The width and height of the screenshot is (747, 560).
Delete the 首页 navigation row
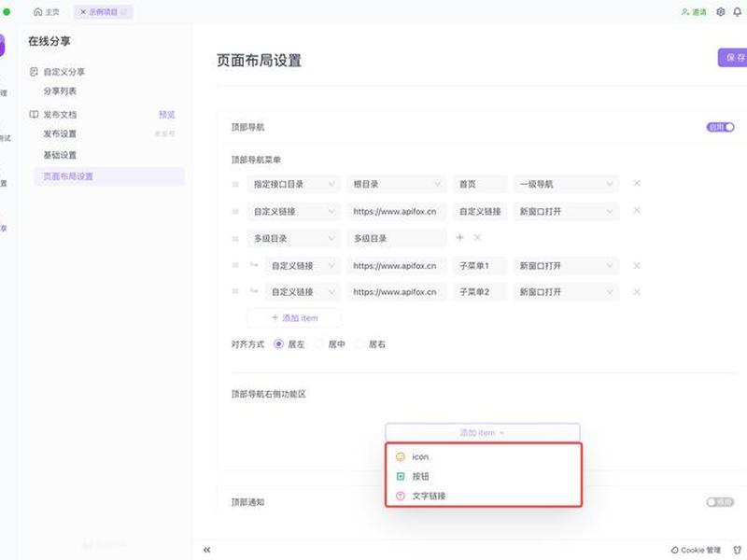[x=637, y=183]
